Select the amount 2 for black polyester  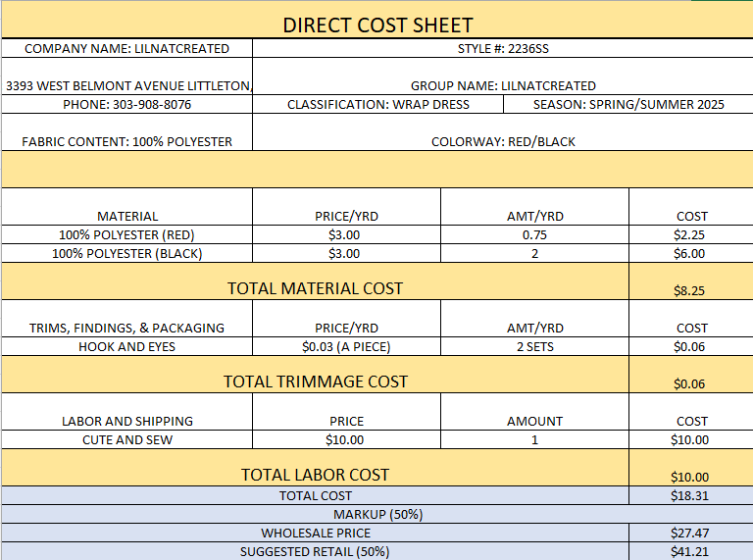534,253
